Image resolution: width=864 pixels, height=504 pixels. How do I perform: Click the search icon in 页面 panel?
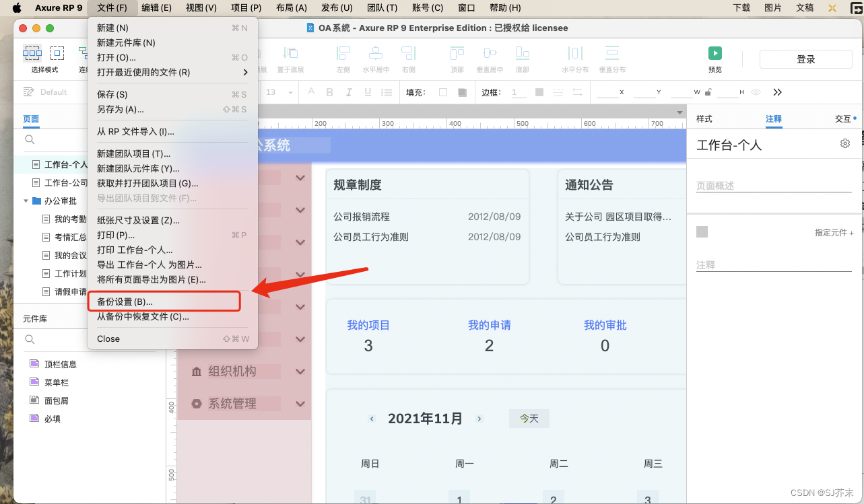pyautogui.click(x=30, y=139)
